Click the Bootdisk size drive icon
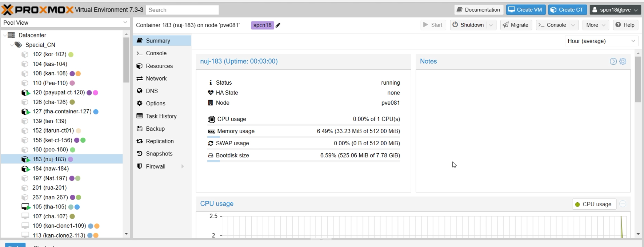Screen dimensions: 644x247 click(x=211, y=155)
